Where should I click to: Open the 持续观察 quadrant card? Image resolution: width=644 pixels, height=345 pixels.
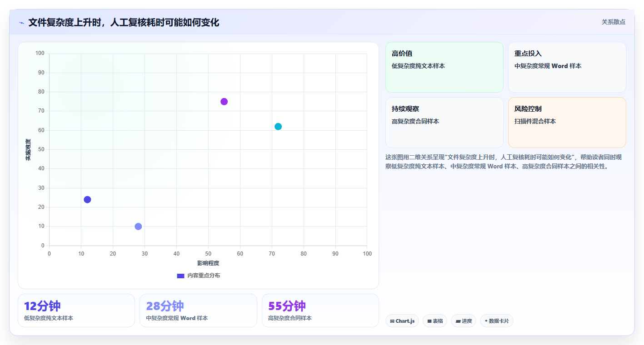coord(444,123)
